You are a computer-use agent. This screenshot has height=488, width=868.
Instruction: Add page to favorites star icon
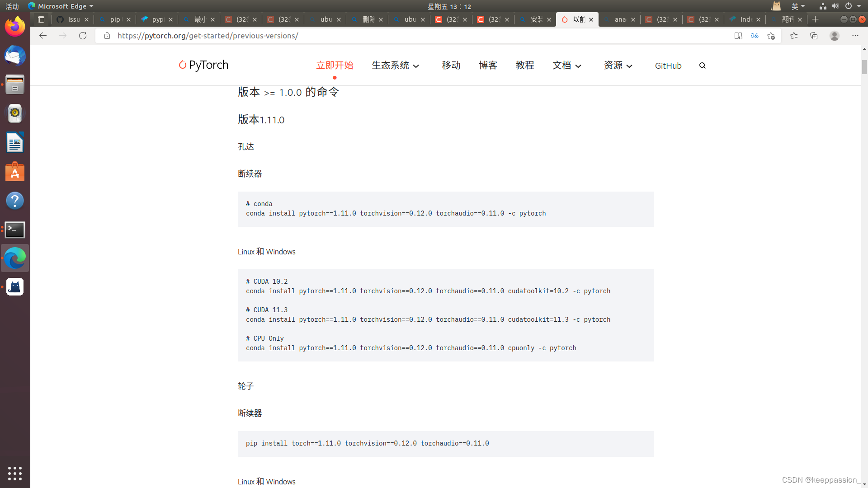(x=771, y=36)
